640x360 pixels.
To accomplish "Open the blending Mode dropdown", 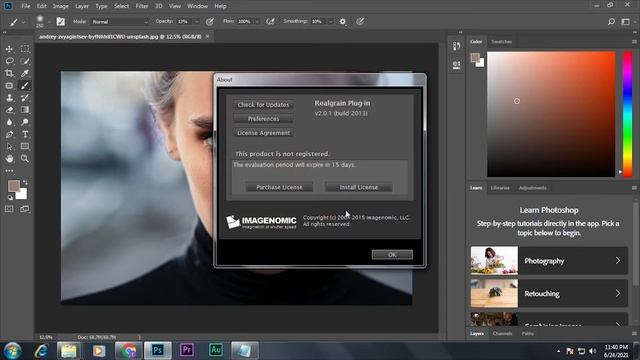I will coord(120,22).
